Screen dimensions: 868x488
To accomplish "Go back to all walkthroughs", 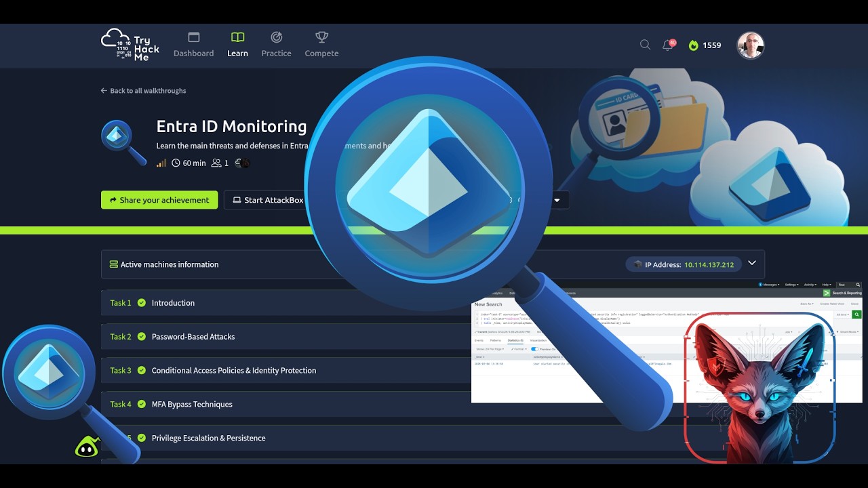I will 143,91.
